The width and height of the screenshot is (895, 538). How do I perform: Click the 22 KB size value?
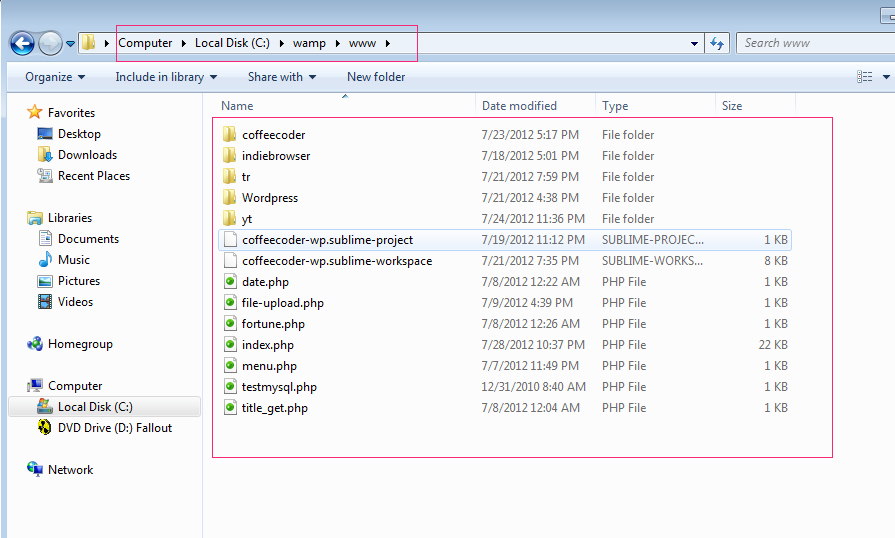point(773,345)
